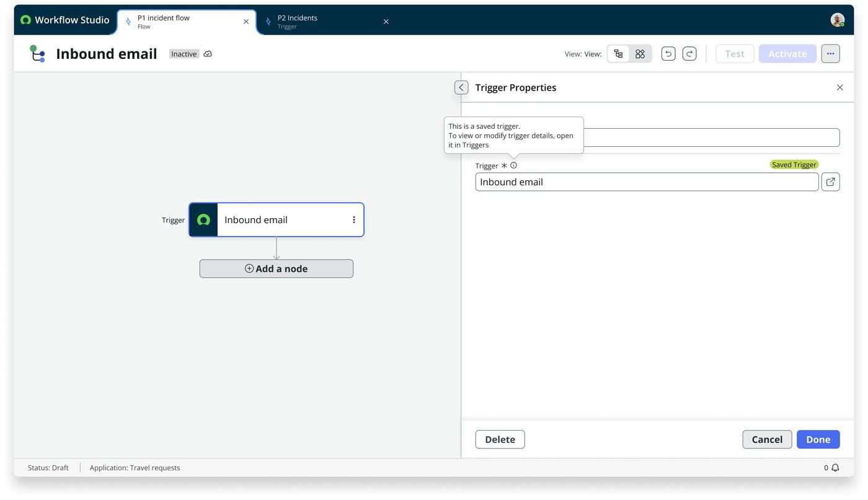Select the P1 incident flow tab
868x500 pixels.
[x=186, y=22]
